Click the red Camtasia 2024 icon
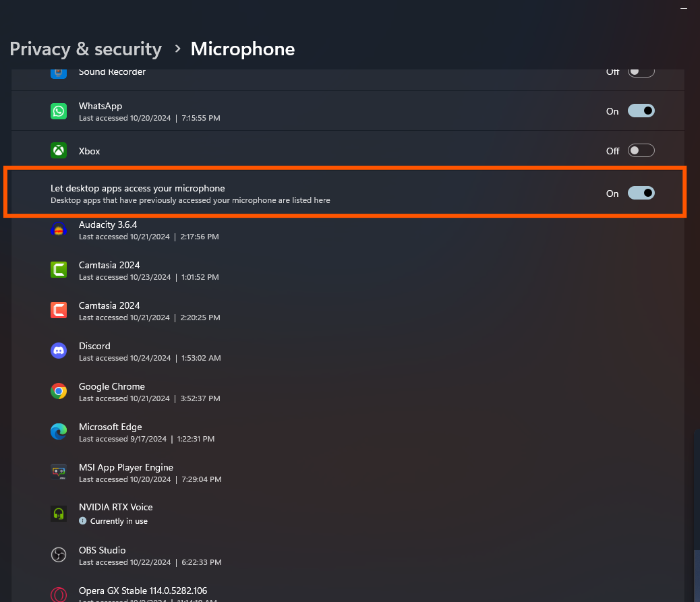The width and height of the screenshot is (700, 602). pos(59,311)
